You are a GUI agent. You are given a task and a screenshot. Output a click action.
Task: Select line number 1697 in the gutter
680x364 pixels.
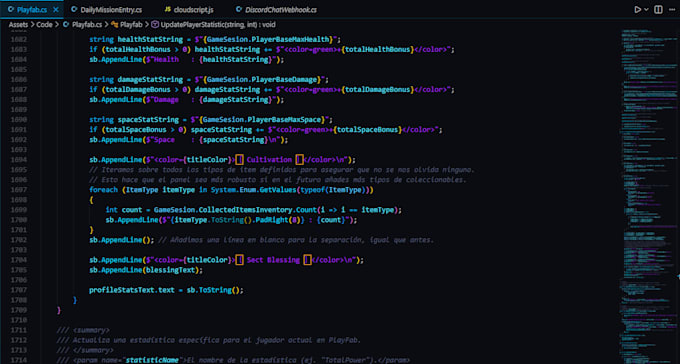[x=18, y=190]
